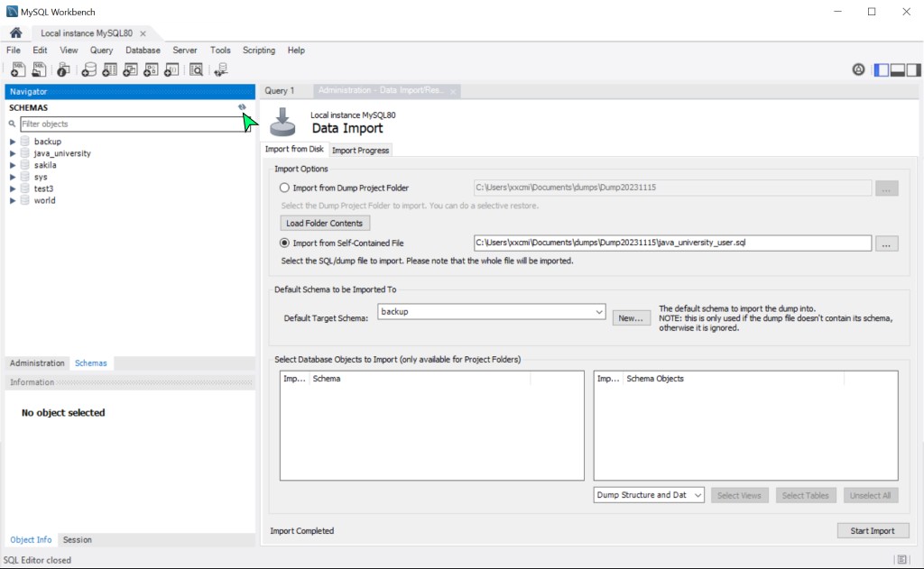Search table data toolbar icon
Viewport: 924px width, 569px height.
196,69
